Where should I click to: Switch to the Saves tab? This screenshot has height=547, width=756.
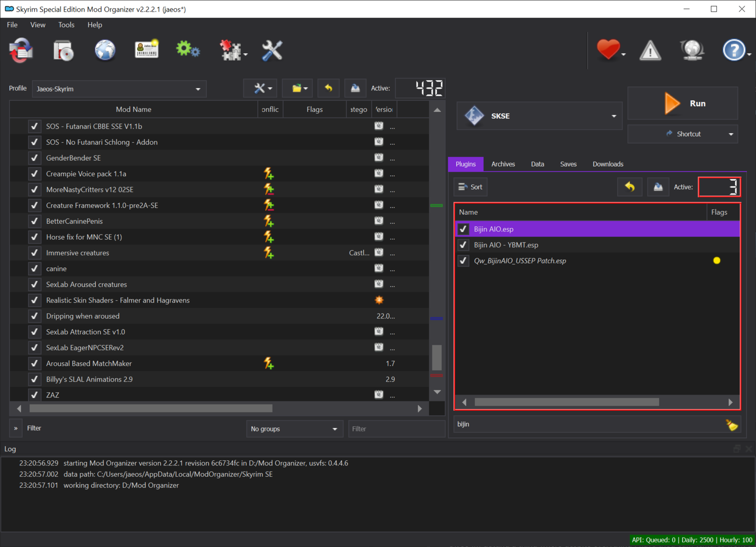(569, 164)
